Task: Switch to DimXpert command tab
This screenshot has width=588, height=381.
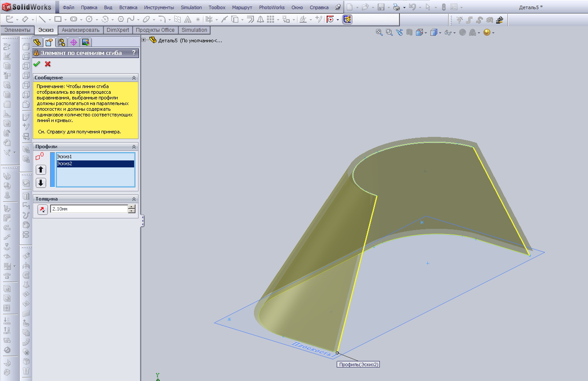Action: click(118, 30)
